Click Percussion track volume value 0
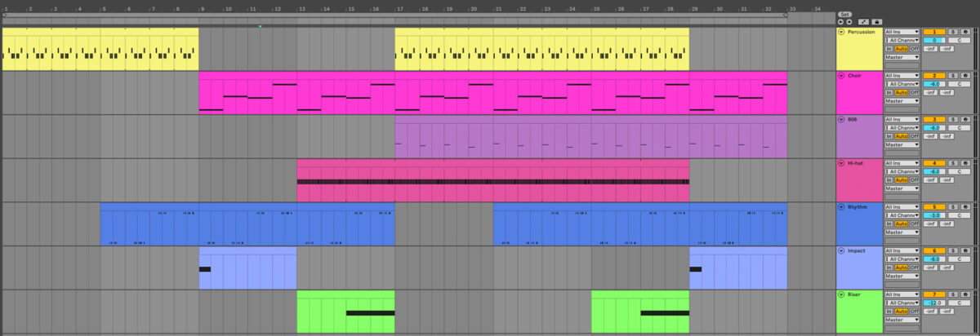 pyautogui.click(x=934, y=40)
